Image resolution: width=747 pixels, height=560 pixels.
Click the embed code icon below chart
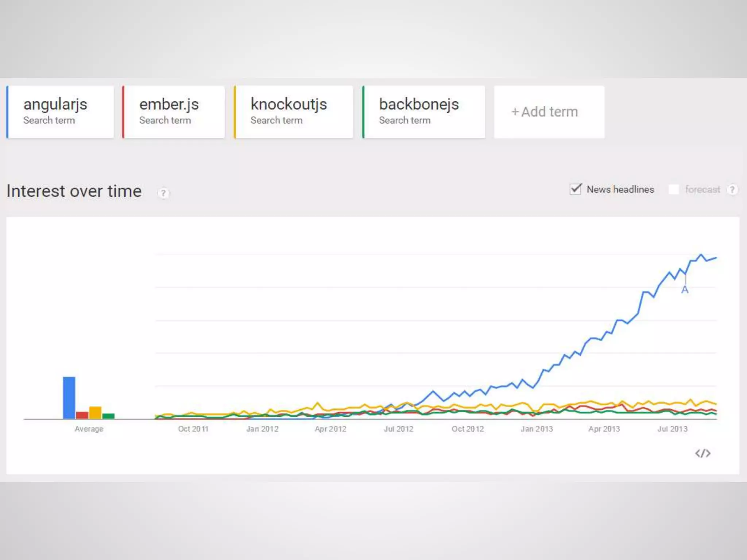coord(703,453)
